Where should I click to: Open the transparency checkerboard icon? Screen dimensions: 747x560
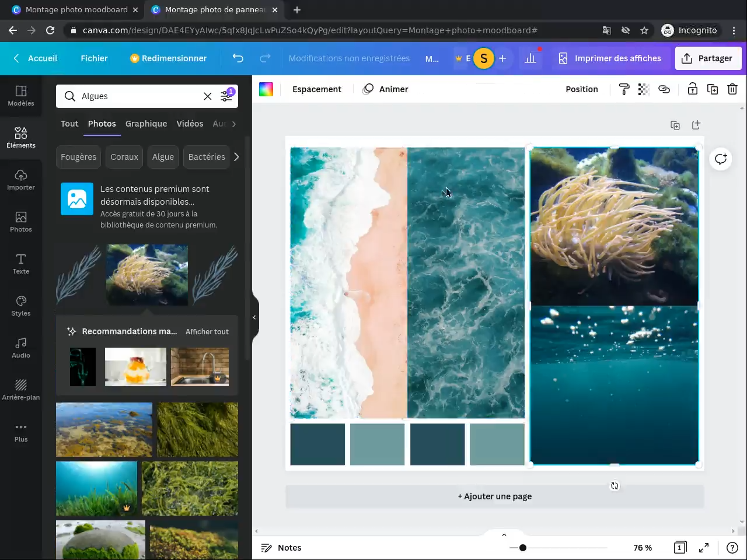coord(644,89)
